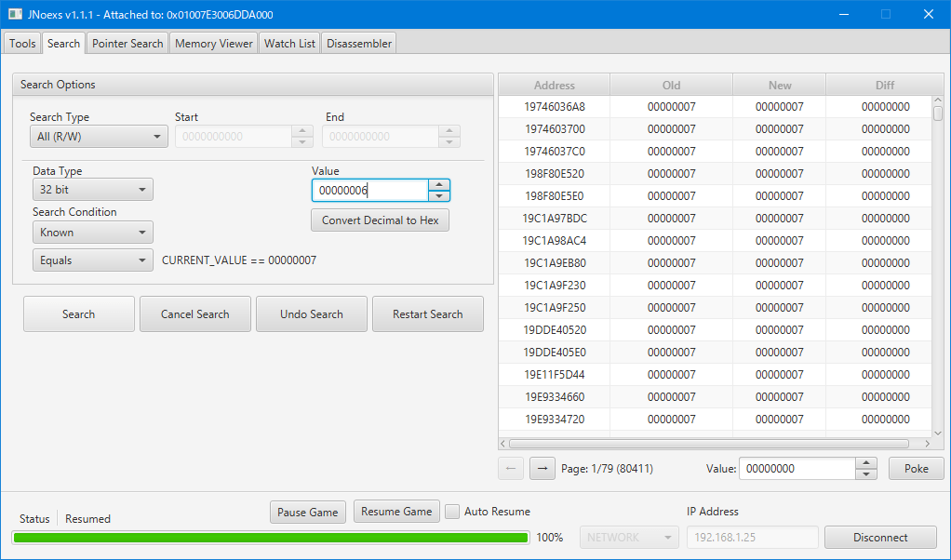Switch to the Disassembler tab
Screen dimensions: 951x560
(359, 43)
